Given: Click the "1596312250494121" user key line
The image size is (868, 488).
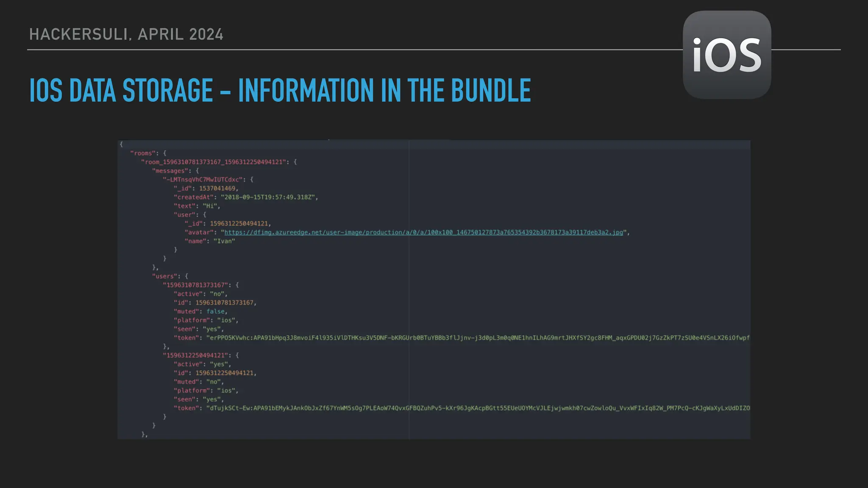Looking at the screenshot, I should (x=200, y=355).
